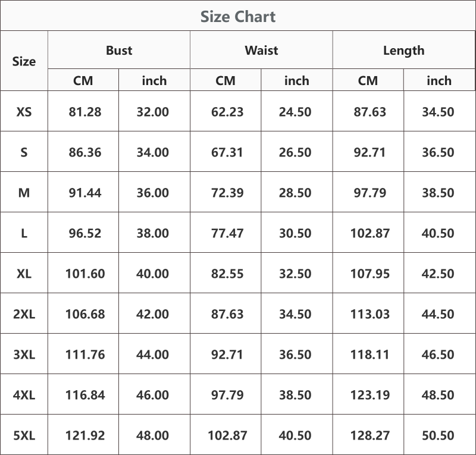This screenshot has width=476, height=455.
Task: Click the XS size row label
Action: [24, 112]
